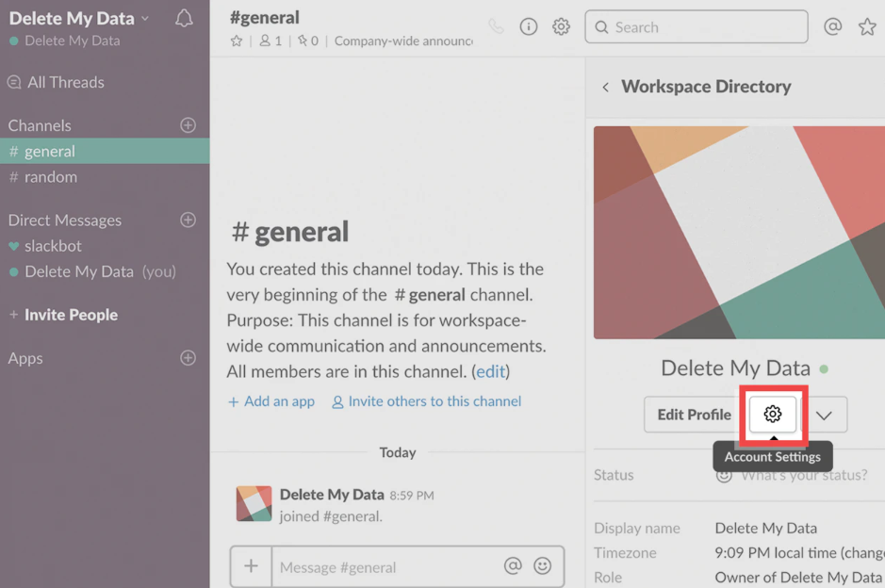Invite People to the workspace
885x588 pixels.
pyautogui.click(x=64, y=315)
